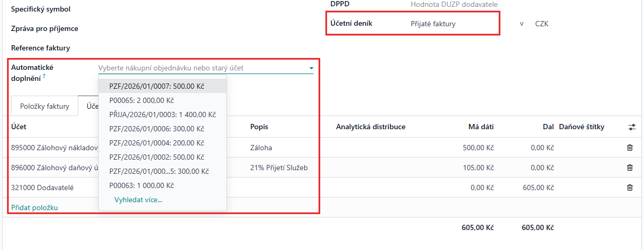The height and width of the screenshot is (250, 644).
Task: Open the Účetní deník Přijaté faktury field
Action: pyautogui.click(x=452, y=24)
